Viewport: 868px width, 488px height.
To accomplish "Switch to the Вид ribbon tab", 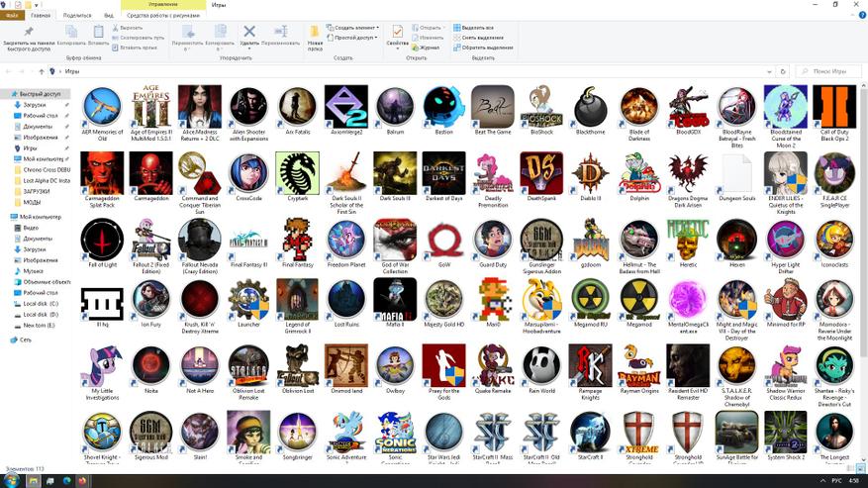I will point(109,16).
